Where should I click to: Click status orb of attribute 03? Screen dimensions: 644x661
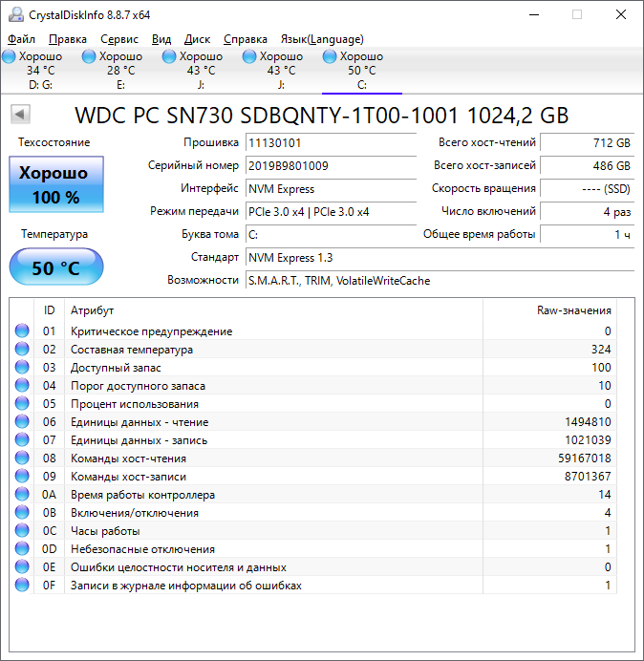tap(22, 367)
